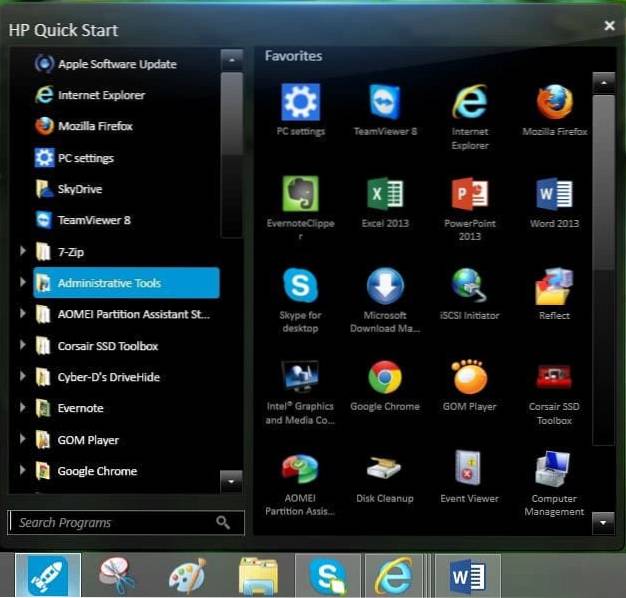The height and width of the screenshot is (598, 626).
Task: Open EvernoteClipper from Favorites
Action: [301, 194]
